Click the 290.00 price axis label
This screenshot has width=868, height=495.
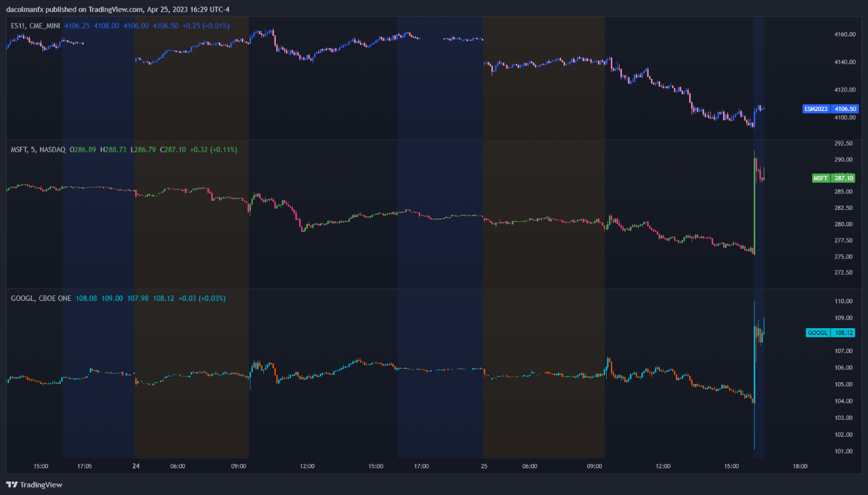coord(844,160)
